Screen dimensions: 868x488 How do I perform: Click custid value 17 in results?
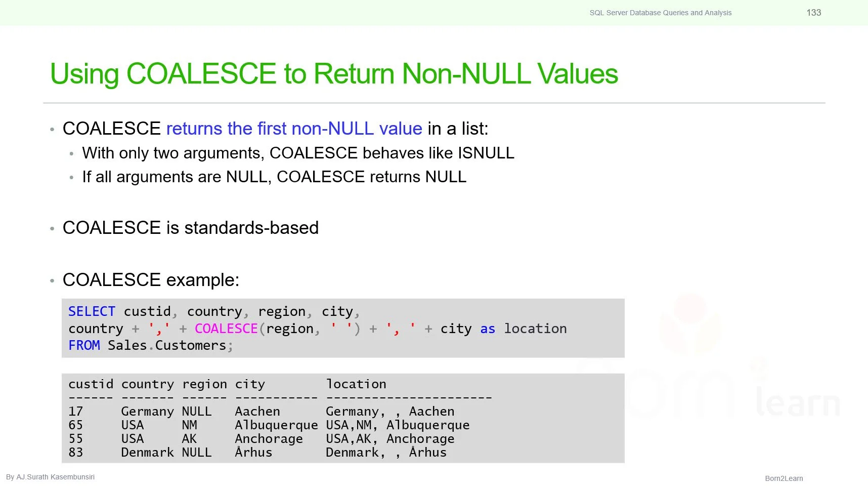(x=76, y=412)
